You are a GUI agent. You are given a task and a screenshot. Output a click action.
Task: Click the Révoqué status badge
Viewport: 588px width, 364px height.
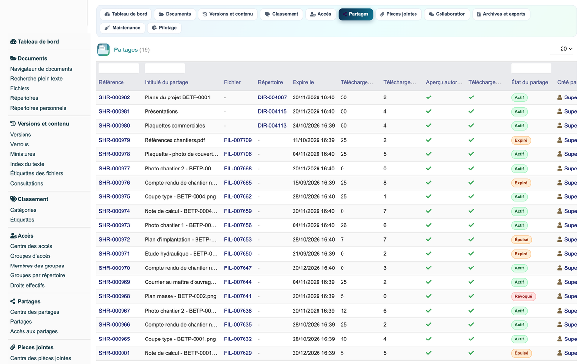click(523, 296)
